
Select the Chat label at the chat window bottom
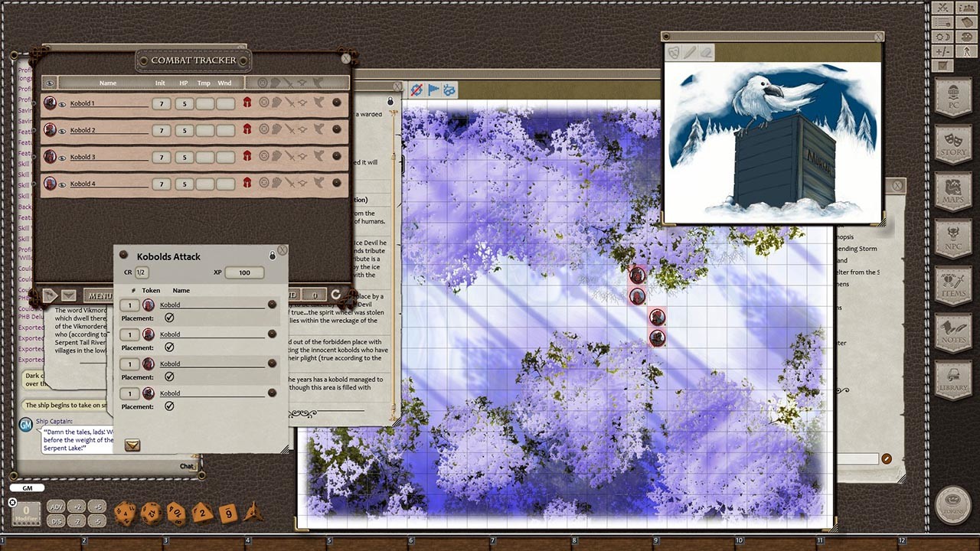tap(187, 466)
